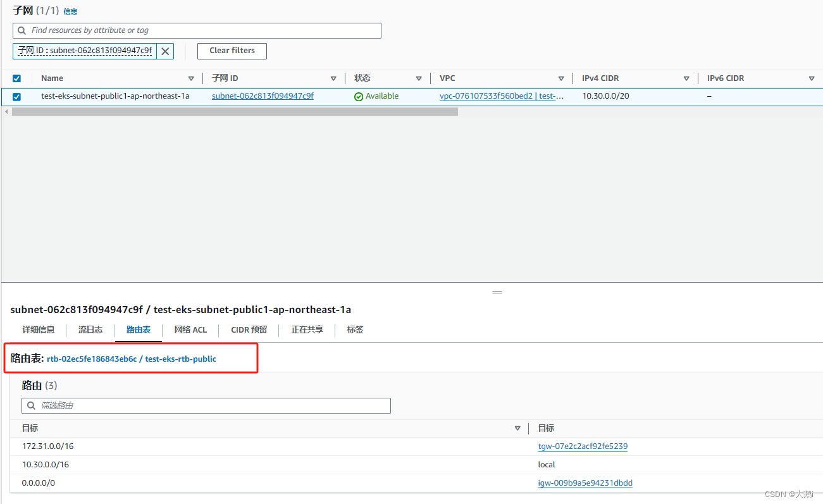This screenshot has height=504, width=823.
Task: Sort routes by 目标 destination arrow
Action: pos(518,429)
